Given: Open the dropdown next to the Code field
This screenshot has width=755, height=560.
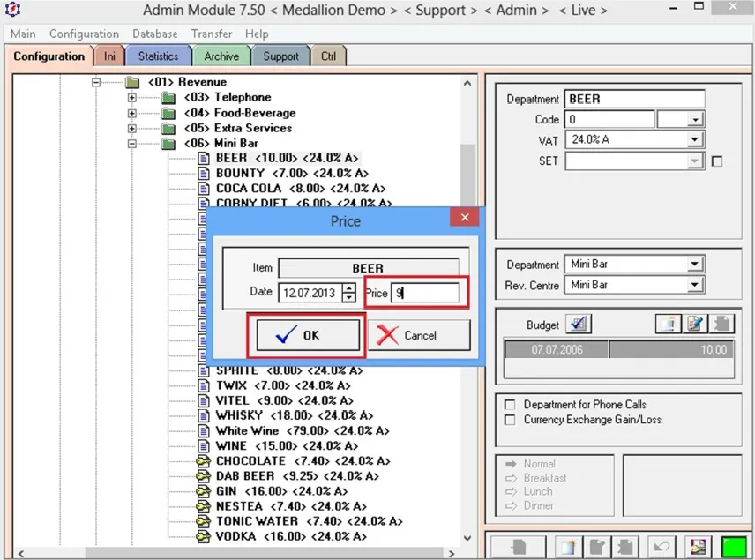Looking at the screenshot, I should 695,119.
